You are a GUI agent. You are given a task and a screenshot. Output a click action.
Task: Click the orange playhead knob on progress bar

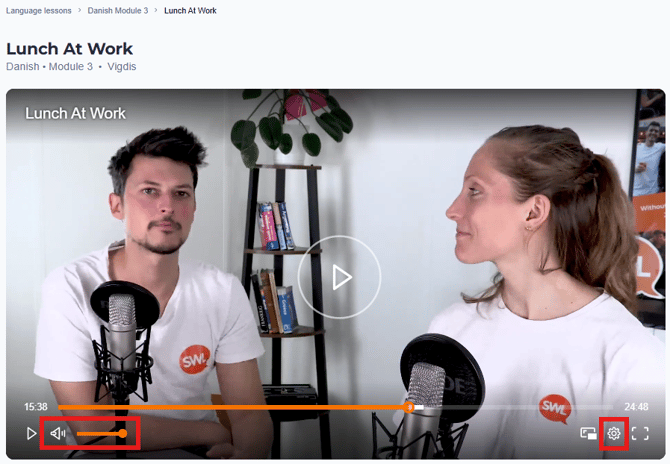[x=409, y=407]
